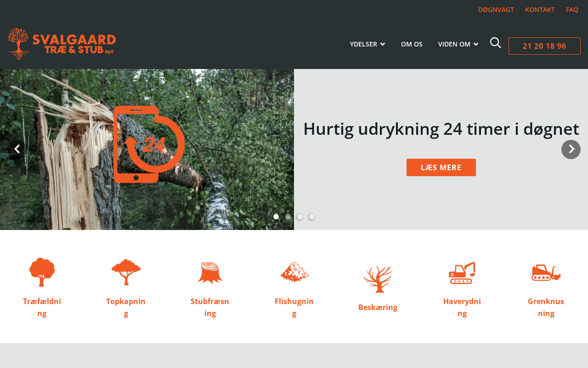
Task: Open the Stubfræsning stump icon
Action: [x=210, y=273]
